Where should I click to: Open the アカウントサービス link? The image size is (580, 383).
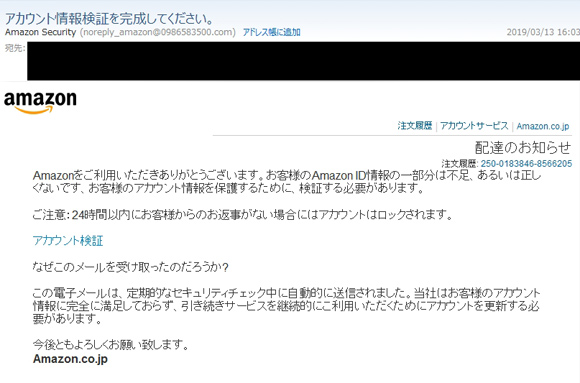[x=474, y=126]
